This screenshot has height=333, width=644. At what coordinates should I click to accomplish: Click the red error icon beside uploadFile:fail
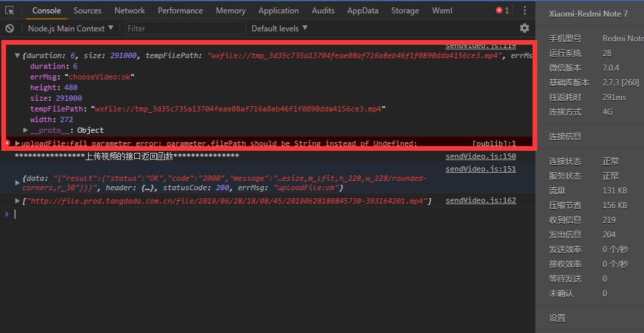coord(7,143)
